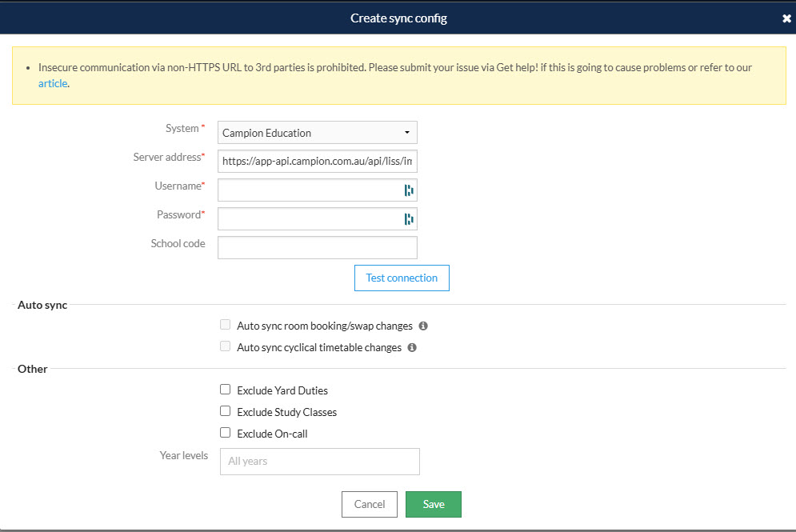The width and height of the screenshot is (796, 532).
Task: Check the Exclude Study Classes option
Action: (x=226, y=412)
